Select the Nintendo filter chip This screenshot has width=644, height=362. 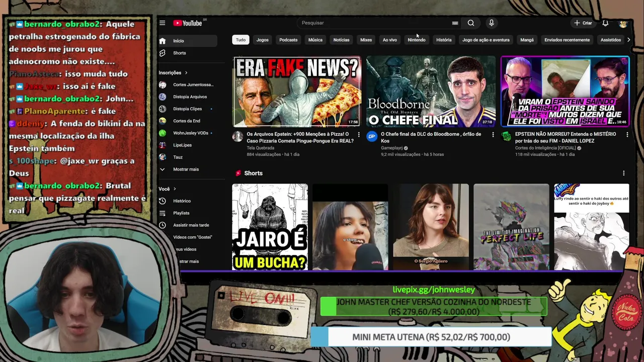417,40
